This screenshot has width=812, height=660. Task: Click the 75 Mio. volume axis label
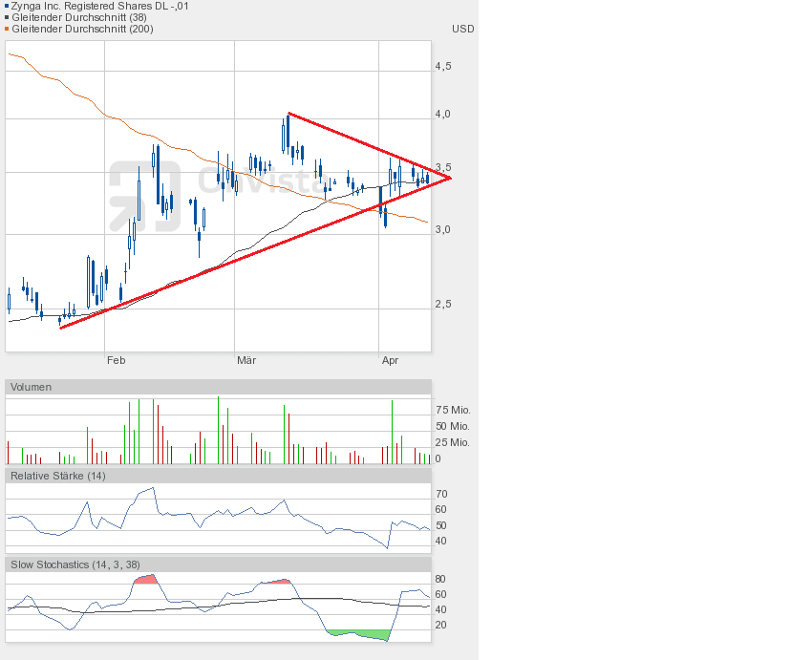(452, 410)
